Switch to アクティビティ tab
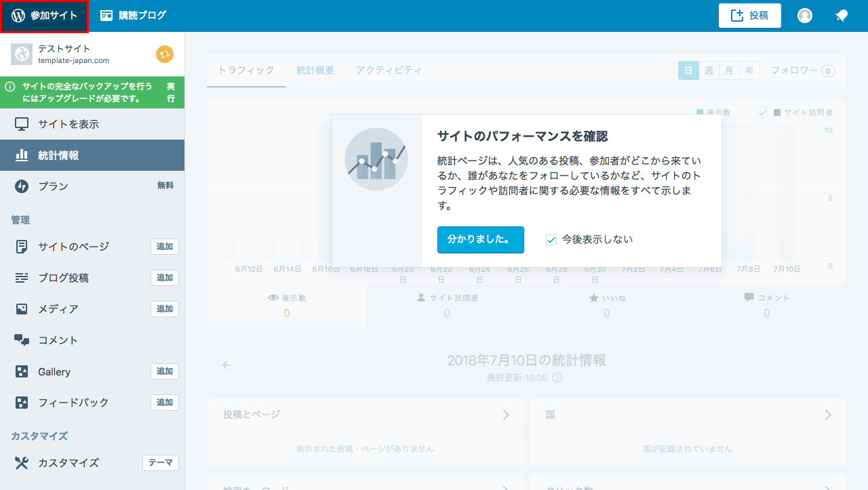The width and height of the screenshot is (868, 490). click(389, 70)
